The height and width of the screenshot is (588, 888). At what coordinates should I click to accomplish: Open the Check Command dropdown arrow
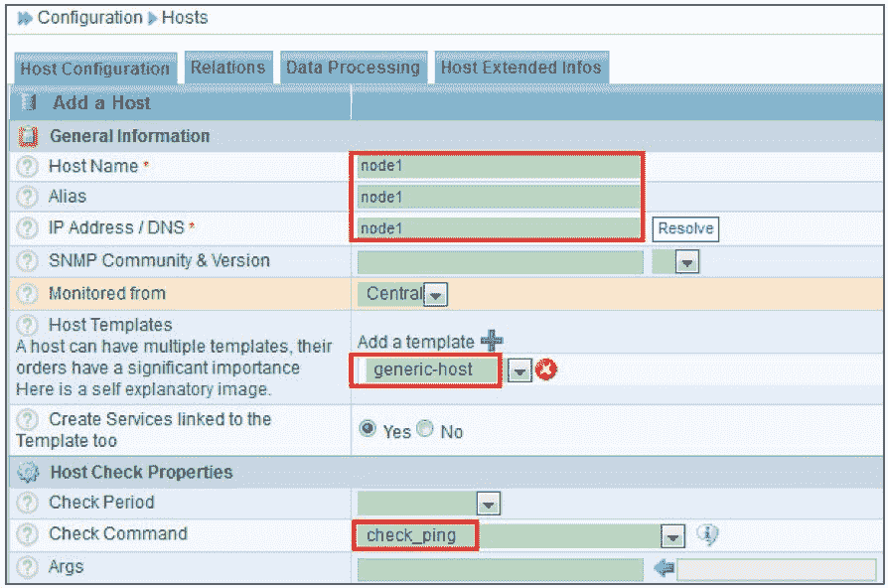673,536
